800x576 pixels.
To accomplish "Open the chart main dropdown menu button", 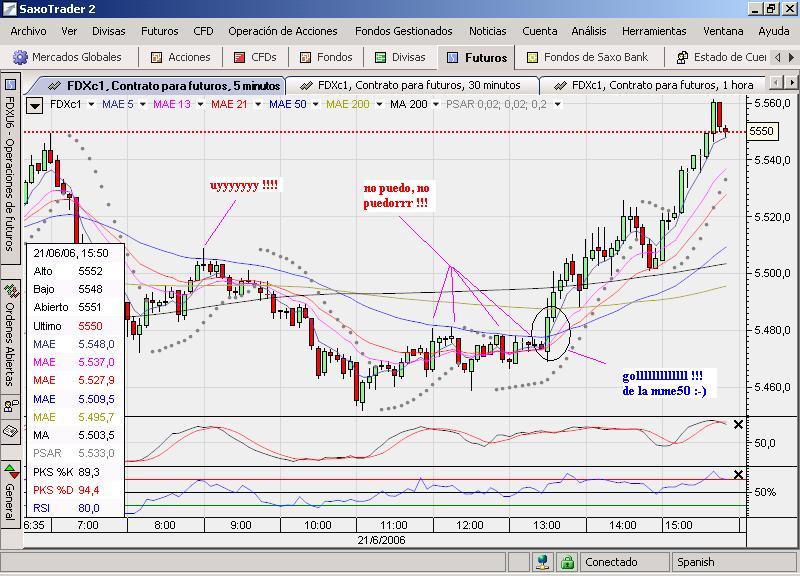I will tap(35, 106).
